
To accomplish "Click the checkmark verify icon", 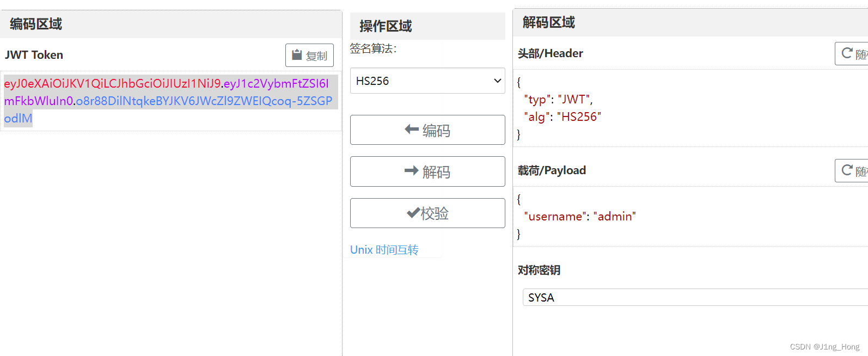I will [413, 213].
